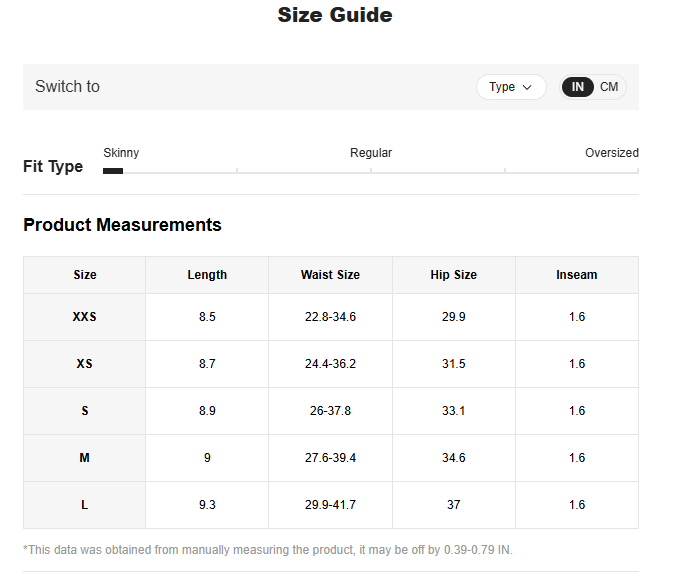The height and width of the screenshot is (582, 673).
Task: Click the 26-37.8 waist size cell
Action: pos(330,411)
